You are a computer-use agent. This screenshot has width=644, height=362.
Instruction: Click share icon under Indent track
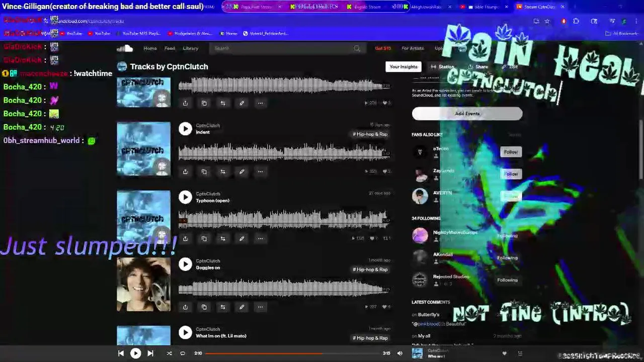coord(185,171)
